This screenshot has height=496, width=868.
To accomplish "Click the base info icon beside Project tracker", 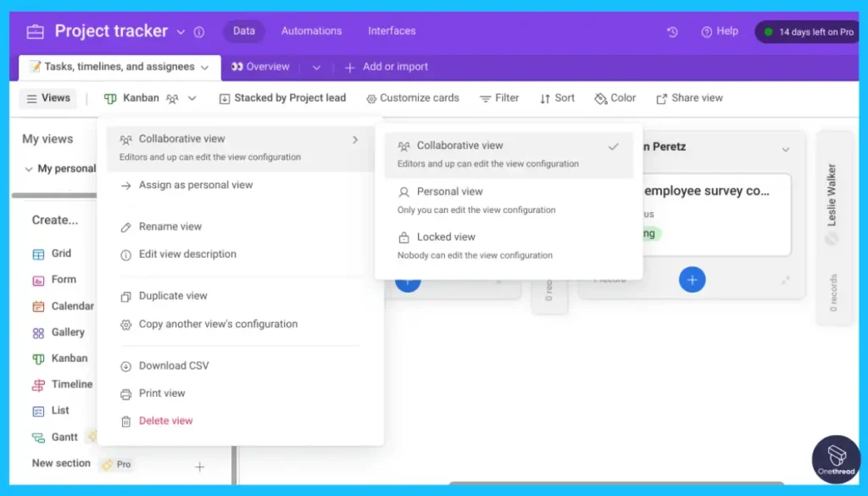I will (198, 32).
